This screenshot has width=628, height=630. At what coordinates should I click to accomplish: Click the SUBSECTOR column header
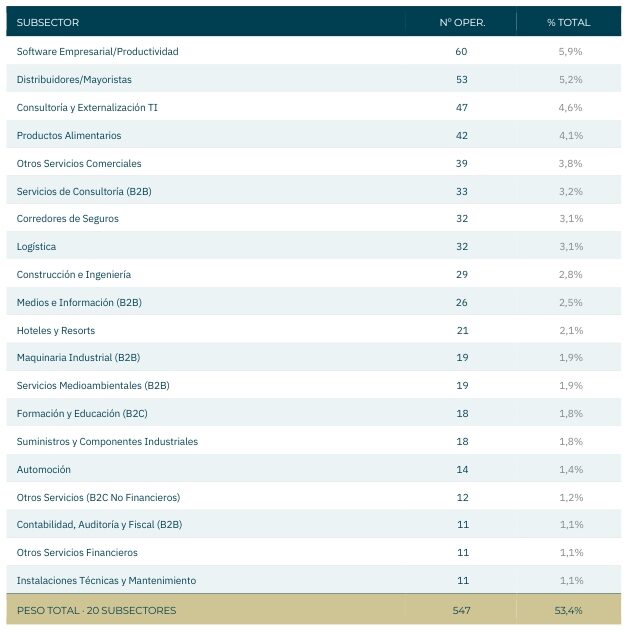click(48, 22)
